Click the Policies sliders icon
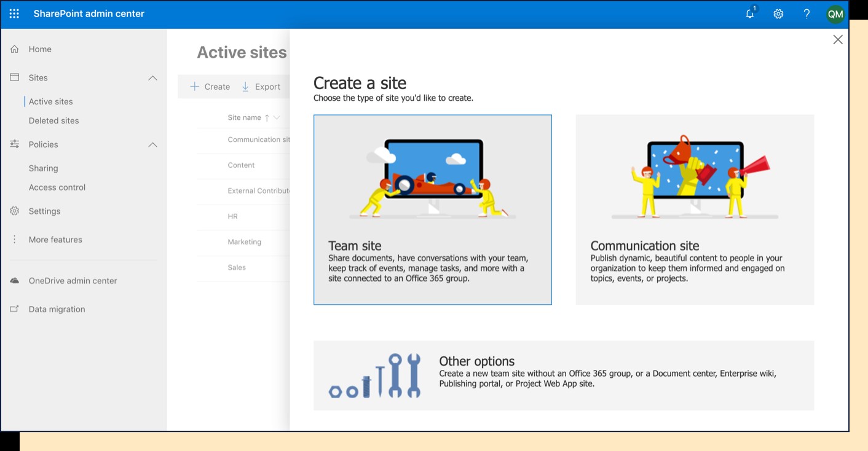This screenshot has width=868, height=451. point(15,144)
